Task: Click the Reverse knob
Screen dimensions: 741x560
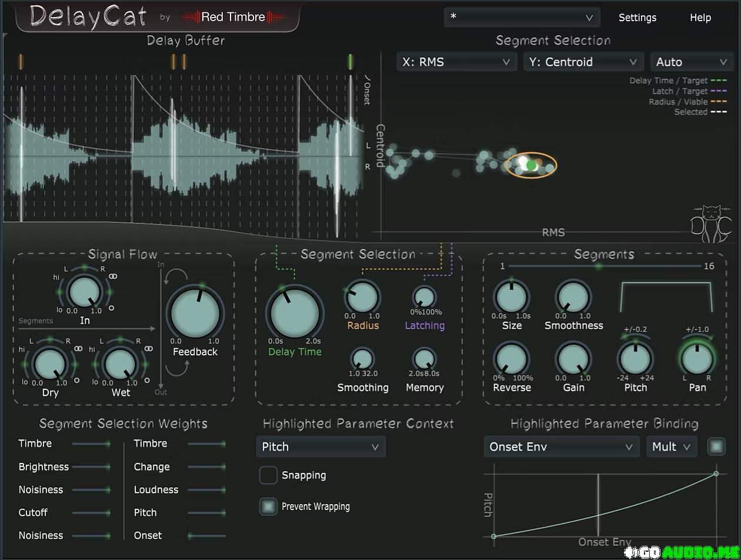Action: [x=512, y=359]
